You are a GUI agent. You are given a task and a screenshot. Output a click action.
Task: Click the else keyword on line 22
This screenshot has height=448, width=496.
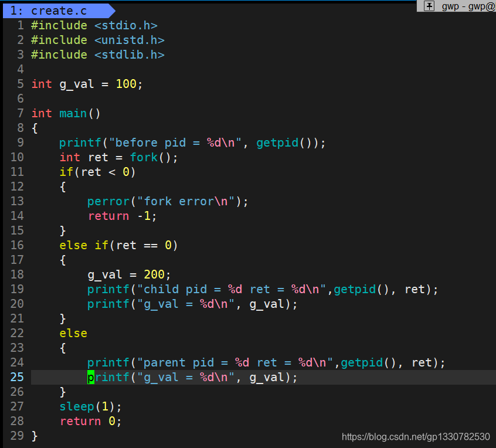point(73,333)
